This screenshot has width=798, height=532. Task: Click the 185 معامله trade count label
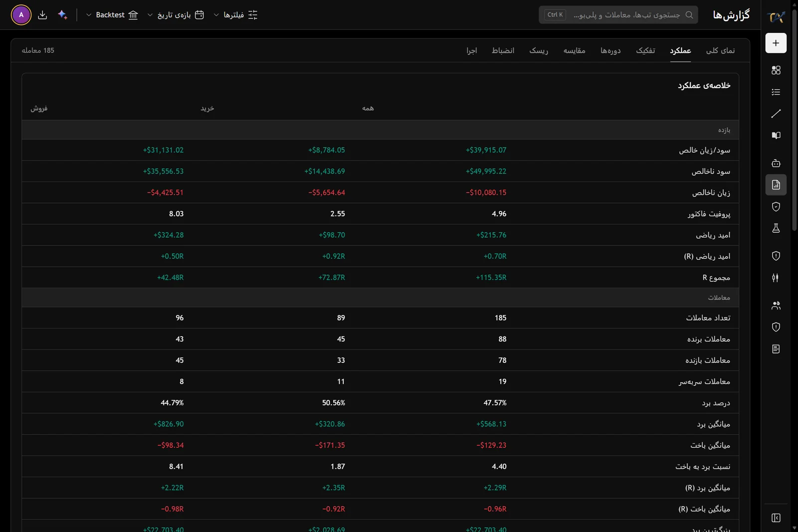click(x=38, y=50)
